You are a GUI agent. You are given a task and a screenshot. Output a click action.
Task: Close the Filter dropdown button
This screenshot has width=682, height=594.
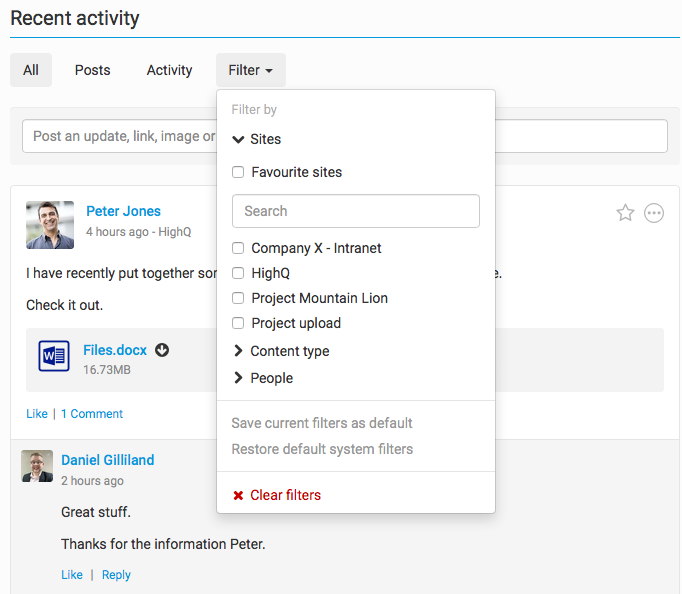(250, 70)
